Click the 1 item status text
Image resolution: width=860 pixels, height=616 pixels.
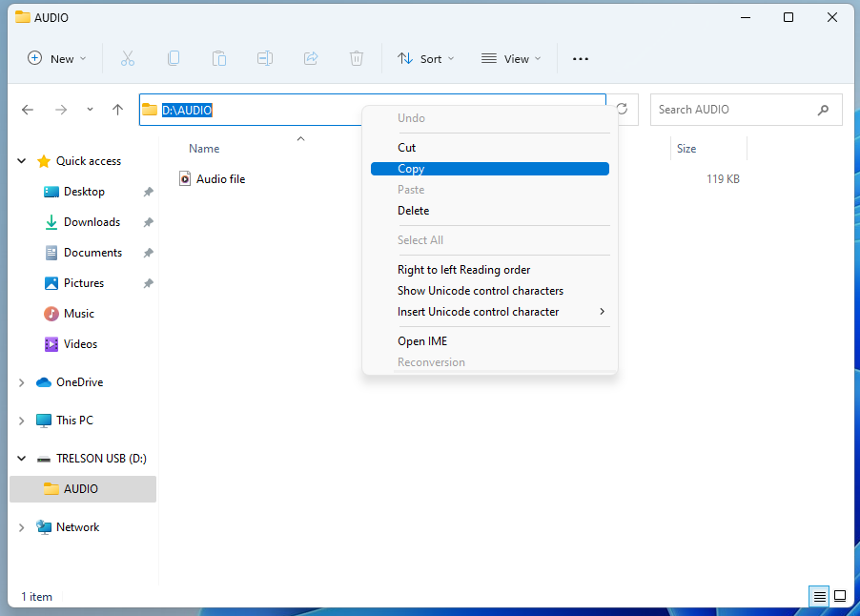[37, 597]
